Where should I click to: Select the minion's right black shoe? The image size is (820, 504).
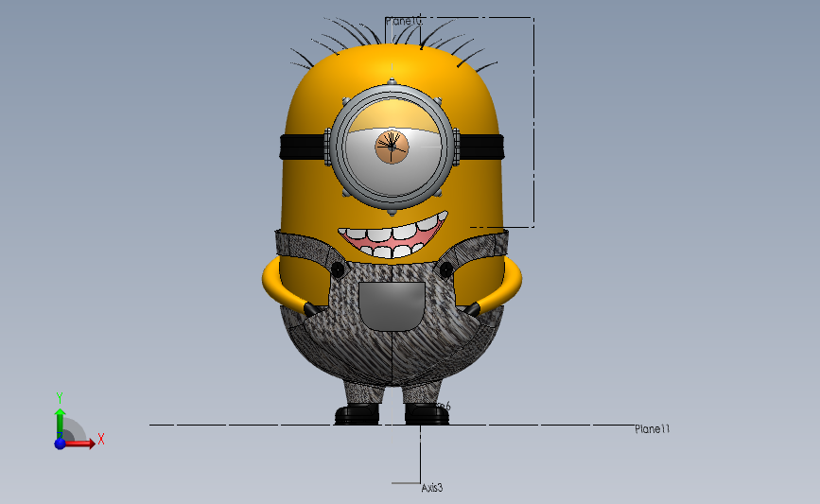(x=427, y=413)
